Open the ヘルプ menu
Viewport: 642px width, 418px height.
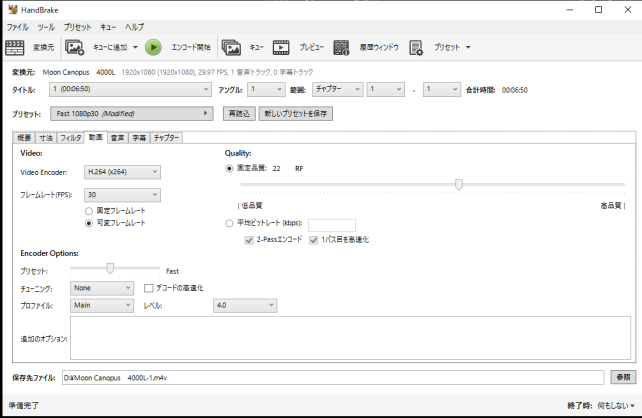pyautogui.click(x=134, y=27)
